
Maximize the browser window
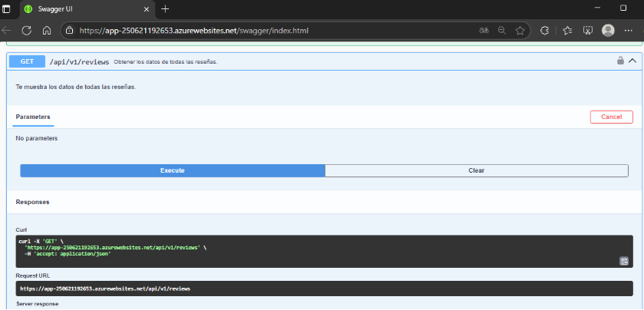pos(623,8)
